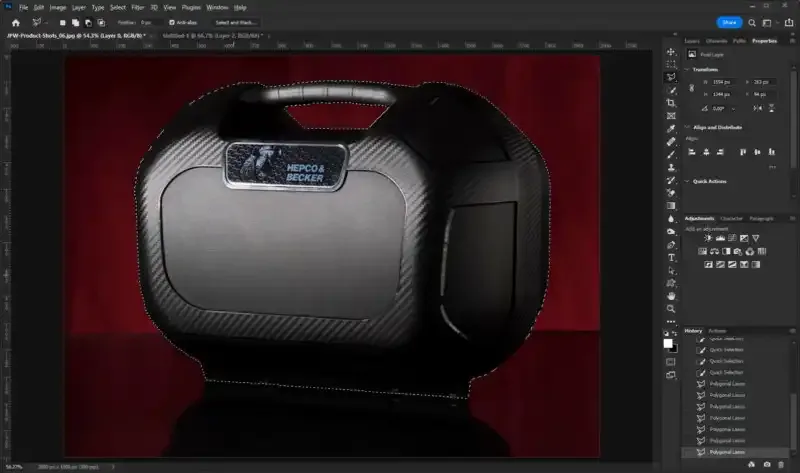Click the foreground color swatch

coord(668,343)
